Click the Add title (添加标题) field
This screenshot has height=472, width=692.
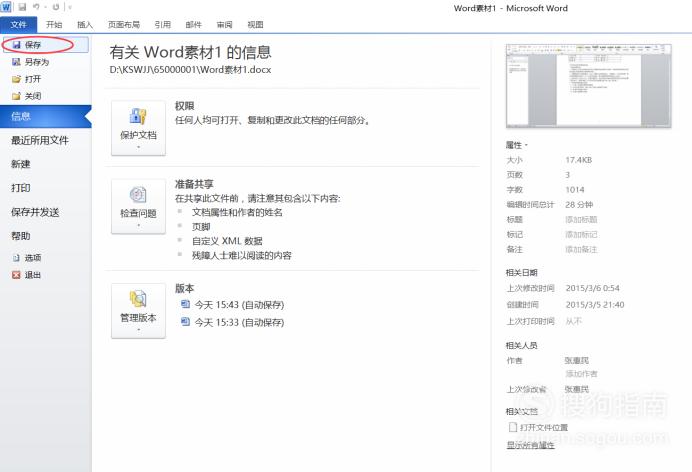(x=581, y=220)
